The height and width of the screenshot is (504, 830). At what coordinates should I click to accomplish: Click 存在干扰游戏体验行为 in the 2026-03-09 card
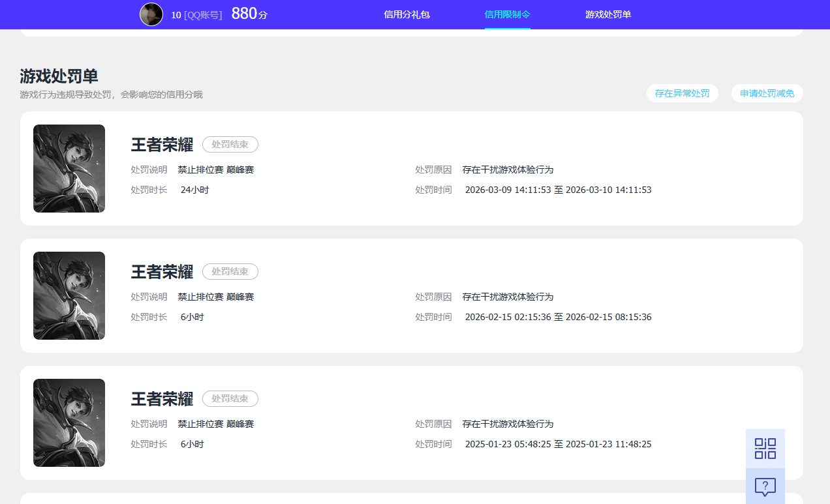point(508,170)
